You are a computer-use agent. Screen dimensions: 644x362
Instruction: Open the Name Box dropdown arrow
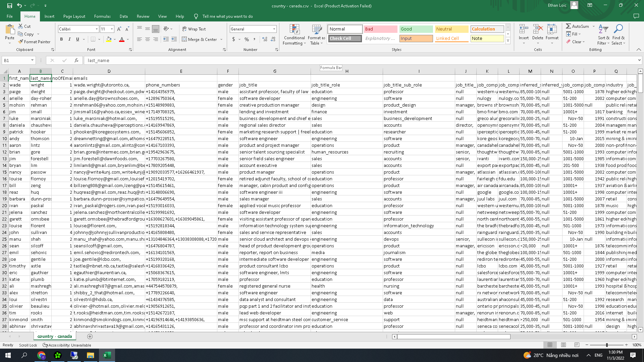pos(32,60)
